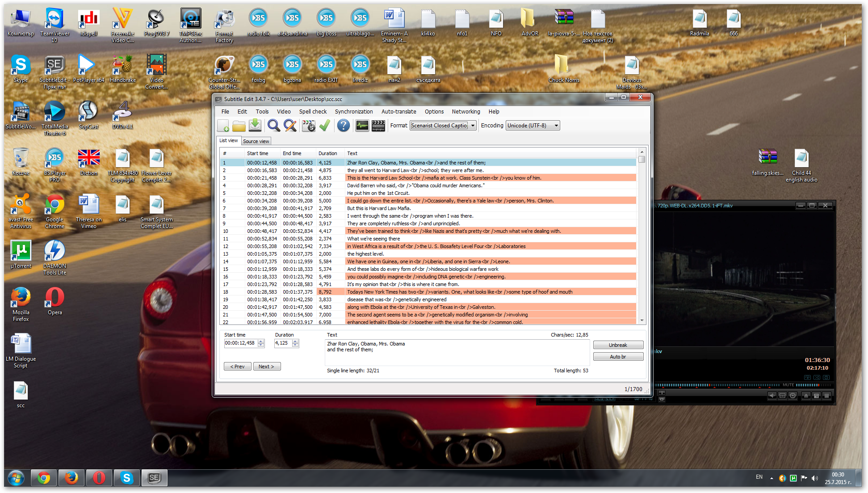Toggle repeat in the video player

pyautogui.click(x=807, y=377)
